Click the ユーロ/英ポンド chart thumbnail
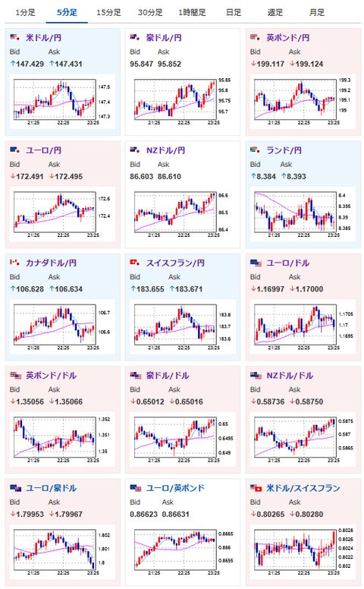The height and width of the screenshot is (589, 364). (183, 553)
